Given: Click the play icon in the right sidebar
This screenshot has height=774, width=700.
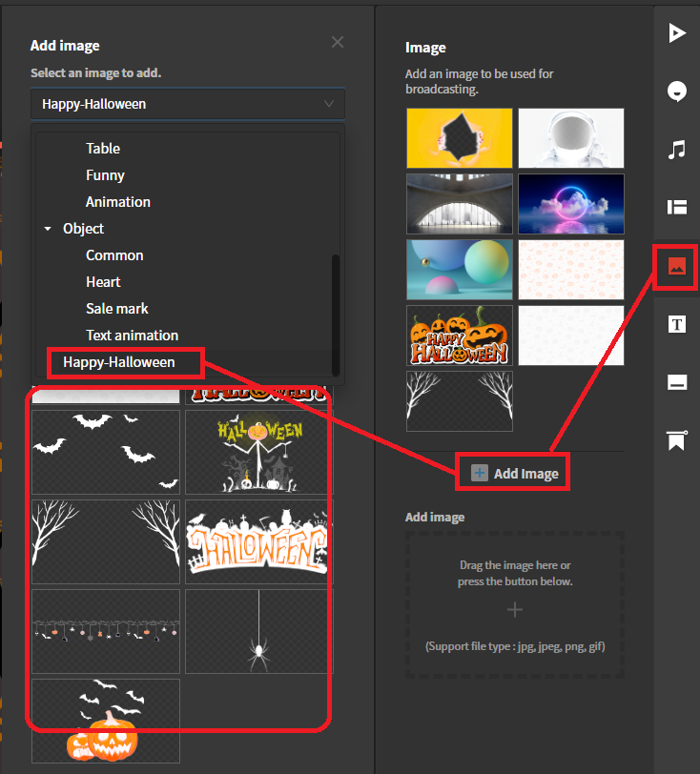Looking at the screenshot, I should click(677, 33).
